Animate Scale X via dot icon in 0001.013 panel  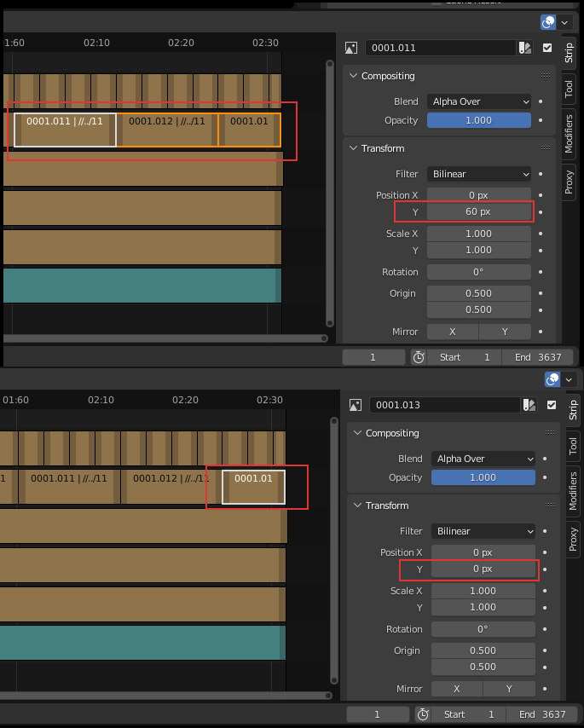pyautogui.click(x=545, y=591)
